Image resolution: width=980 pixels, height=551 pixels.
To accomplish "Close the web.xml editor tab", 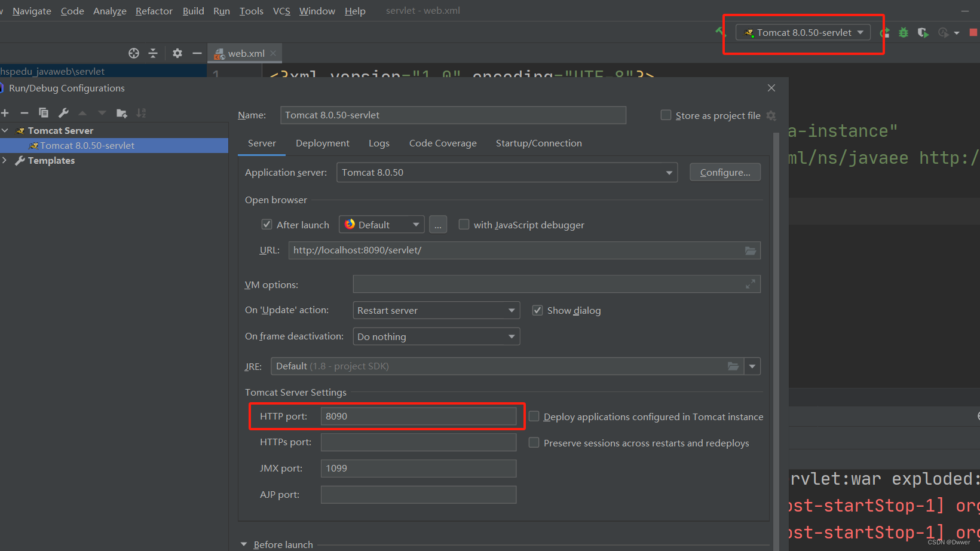I will [273, 53].
